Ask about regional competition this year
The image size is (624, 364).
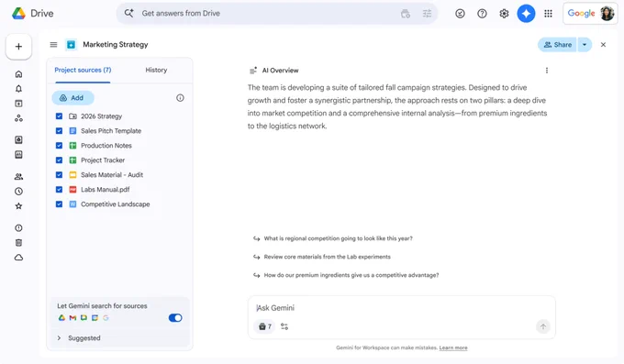[338, 238]
